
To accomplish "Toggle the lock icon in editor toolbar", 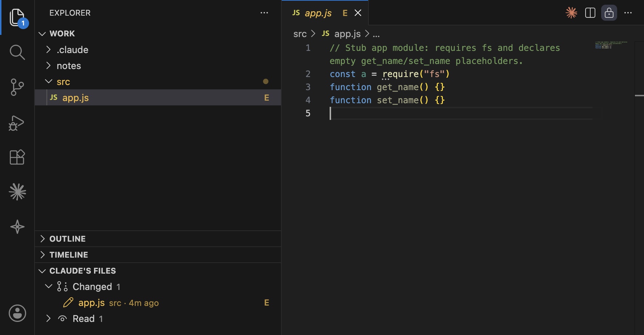I will (609, 13).
